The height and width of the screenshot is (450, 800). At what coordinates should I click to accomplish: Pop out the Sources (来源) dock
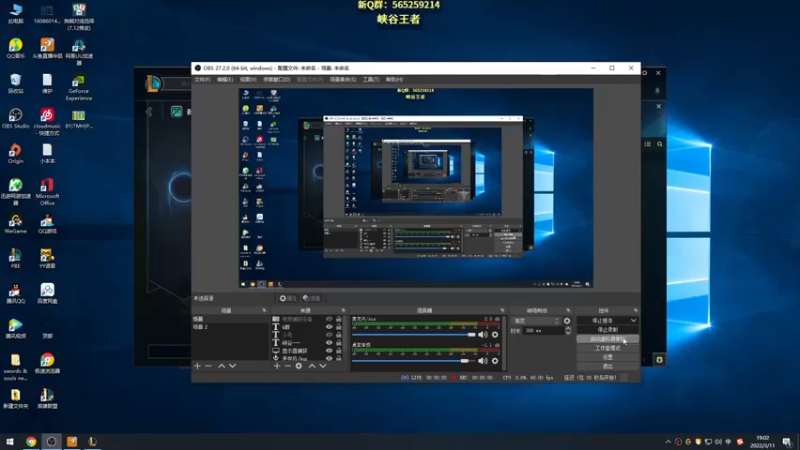click(x=343, y=310)
